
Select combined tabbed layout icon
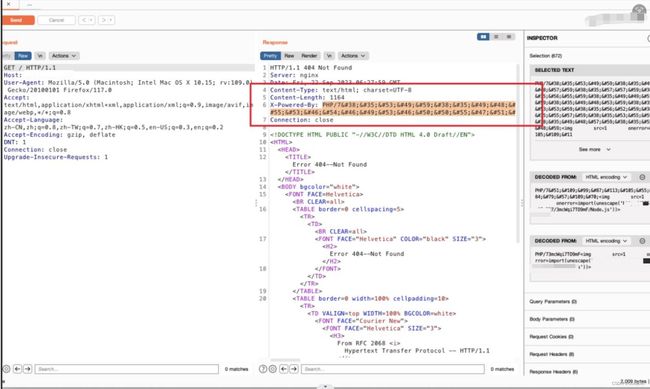509,37
